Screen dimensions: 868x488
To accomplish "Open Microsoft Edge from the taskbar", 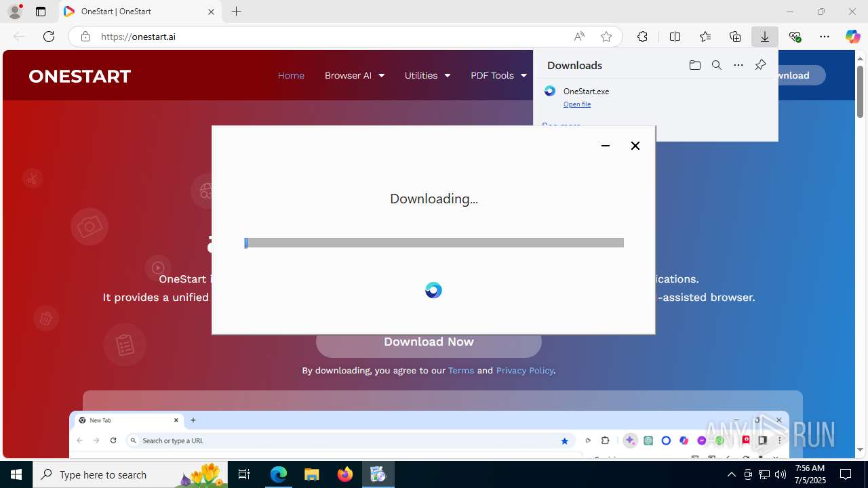I will click(279, 474).
